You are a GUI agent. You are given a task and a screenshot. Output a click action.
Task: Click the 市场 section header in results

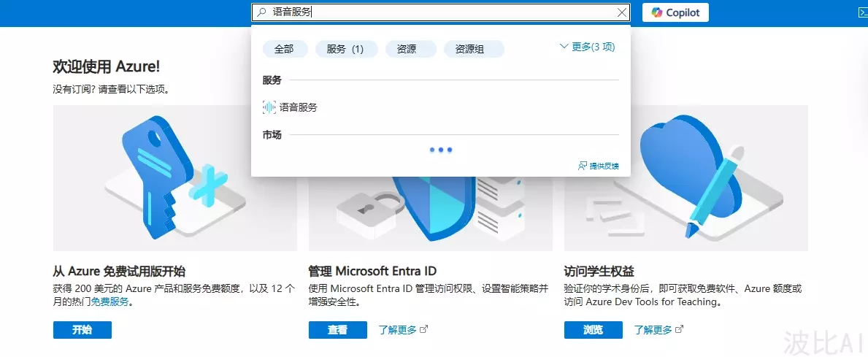coord(272,134)
